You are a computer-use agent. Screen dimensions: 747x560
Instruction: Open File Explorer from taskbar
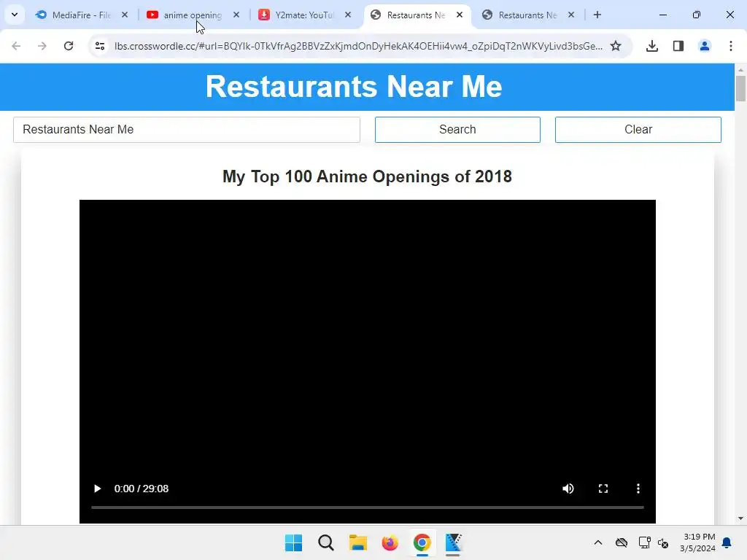click(357, 542)
